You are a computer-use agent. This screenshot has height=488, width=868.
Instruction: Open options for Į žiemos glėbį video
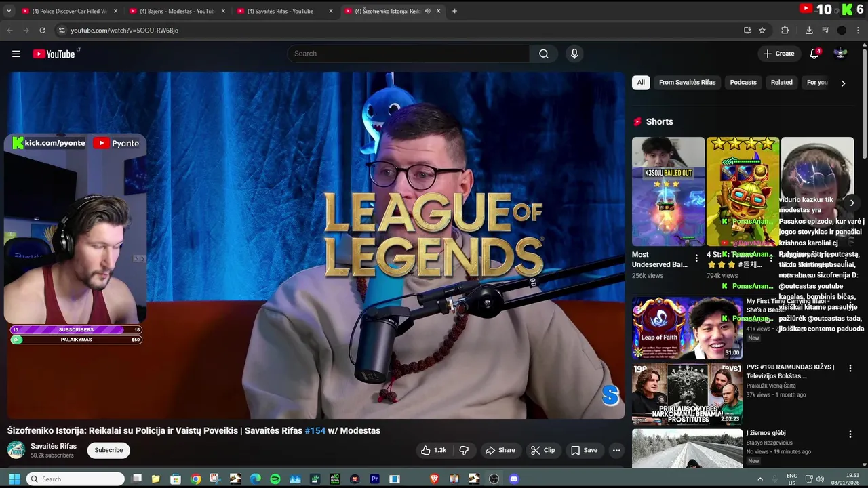click(850, 434)
